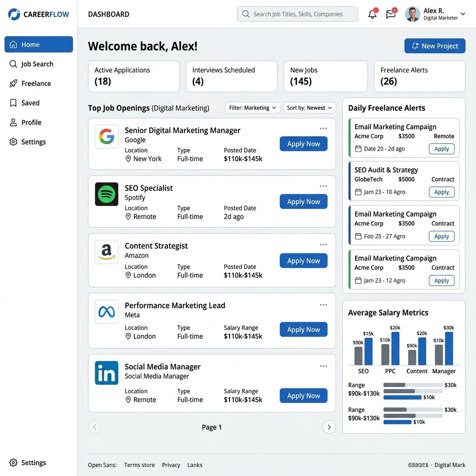Screen dimensions: 476x476
Task: Open notifications bell icon
Action: [x=372, y=14]
